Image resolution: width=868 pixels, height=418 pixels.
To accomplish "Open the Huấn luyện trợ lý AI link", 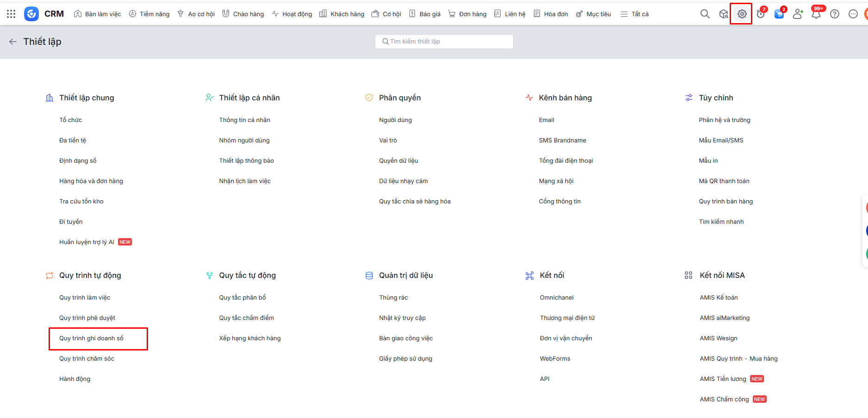I will pos(87,242).
